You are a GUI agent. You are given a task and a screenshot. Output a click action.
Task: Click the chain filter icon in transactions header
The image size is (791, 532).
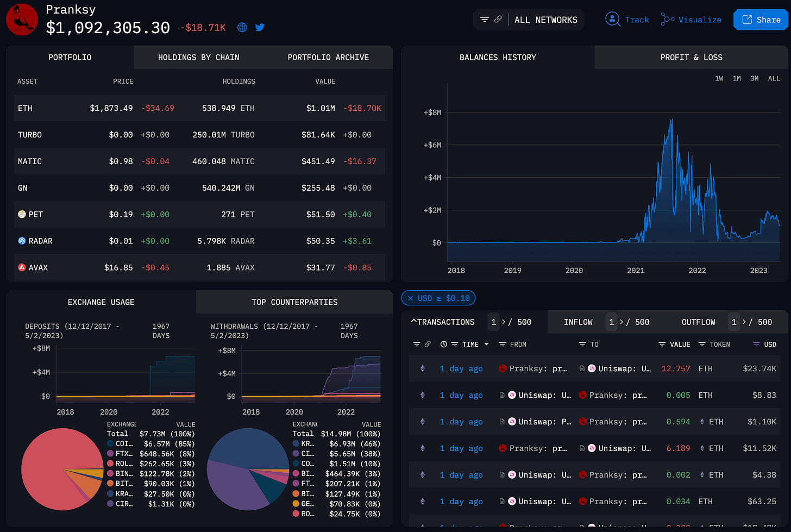click(x=417, y=345)
